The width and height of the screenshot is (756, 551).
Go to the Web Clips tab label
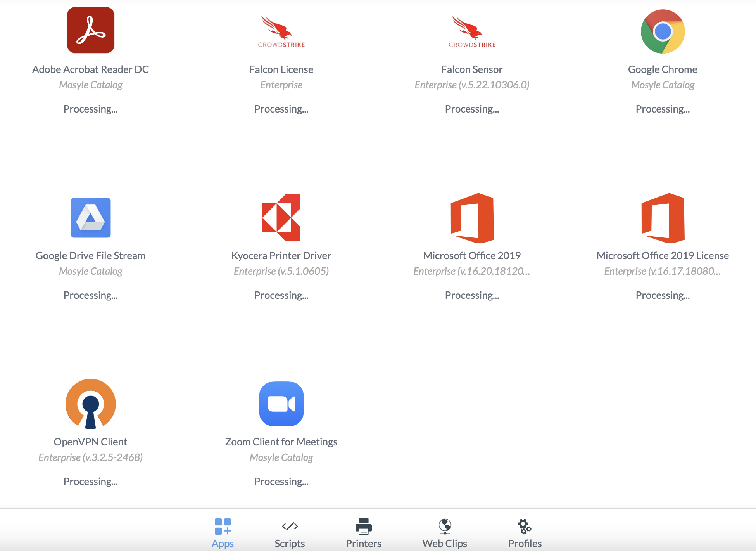(445, 544)
